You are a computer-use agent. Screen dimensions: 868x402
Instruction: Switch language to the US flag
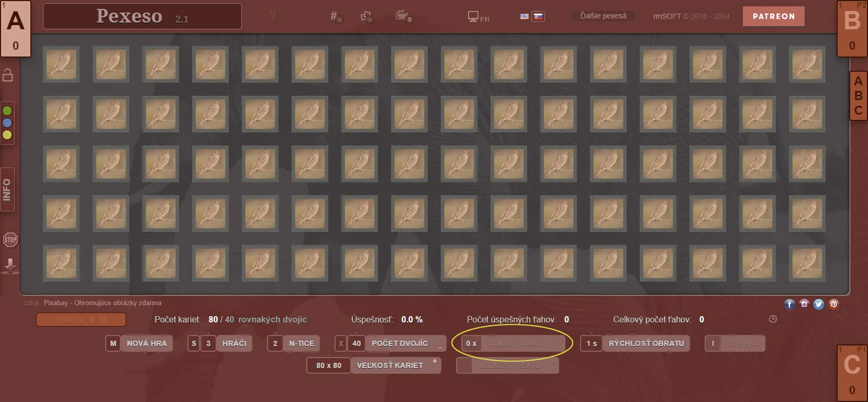[x=524, y=16]
